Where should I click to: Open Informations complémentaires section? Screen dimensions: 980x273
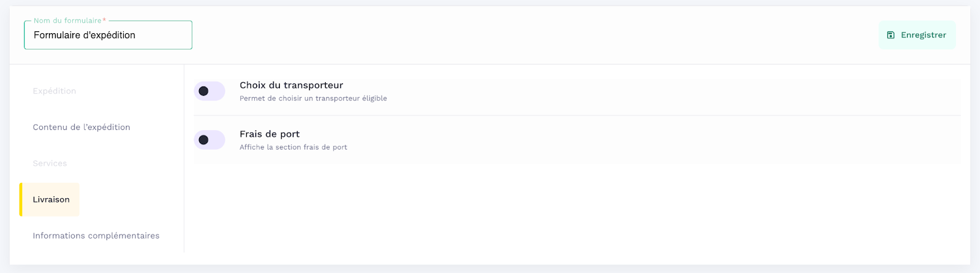coord(96,236)
